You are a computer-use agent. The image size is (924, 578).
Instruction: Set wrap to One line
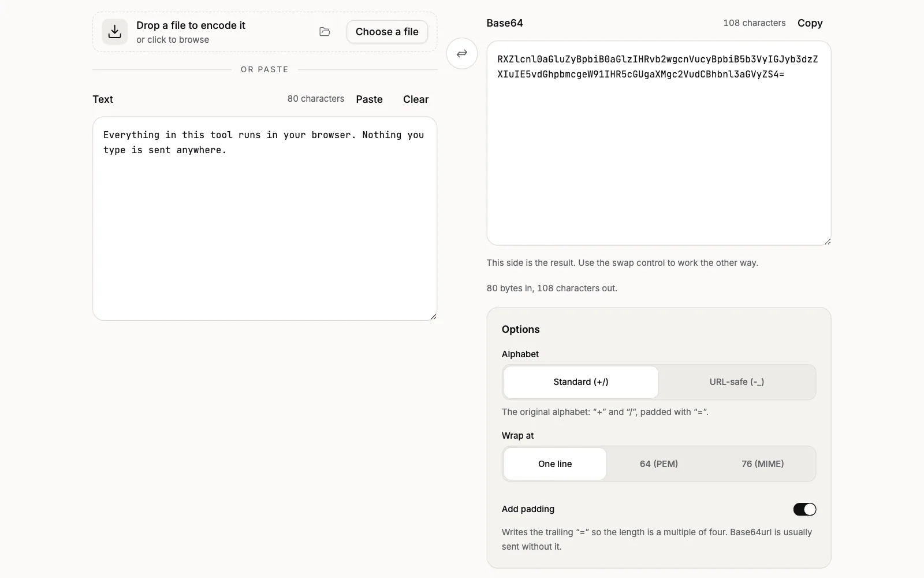pyautogui.click(x=555, y=464)
